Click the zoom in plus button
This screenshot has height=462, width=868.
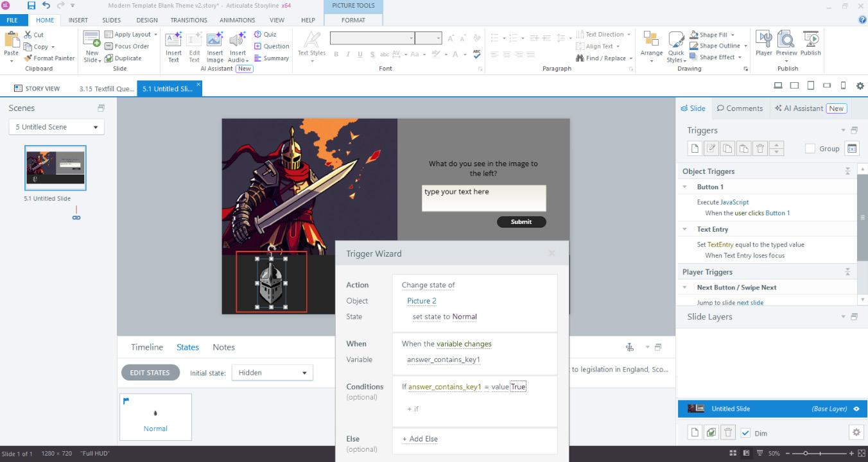click(852, 454)
